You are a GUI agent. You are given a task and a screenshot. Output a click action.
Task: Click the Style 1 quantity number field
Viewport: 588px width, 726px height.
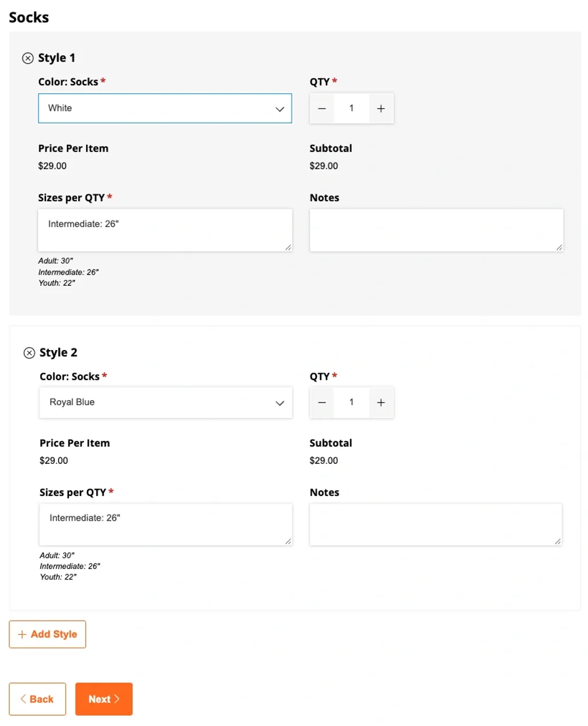pyautogui.click(x=352, y=109)
